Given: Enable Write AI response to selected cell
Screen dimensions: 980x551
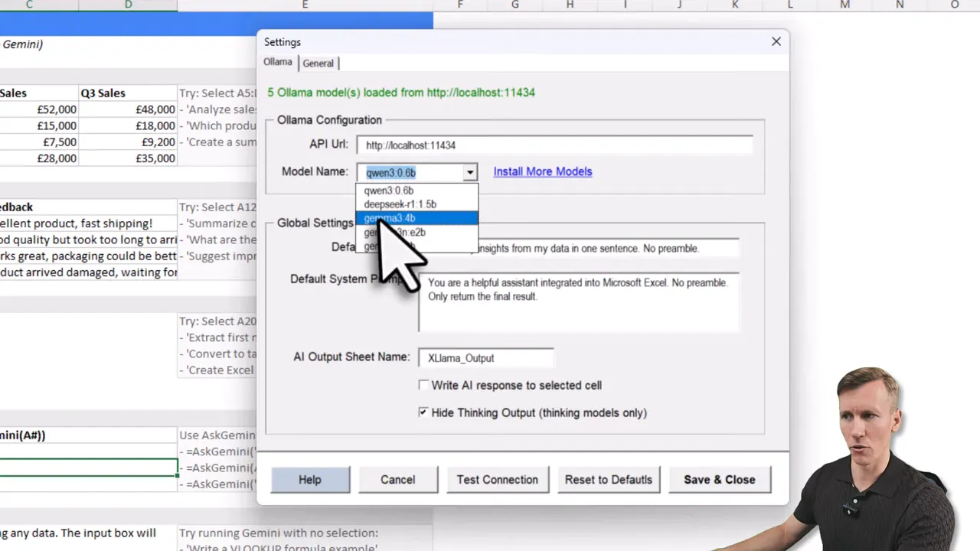Looking at the screenshot, I should pyautogui.click(x=424, y=385).
